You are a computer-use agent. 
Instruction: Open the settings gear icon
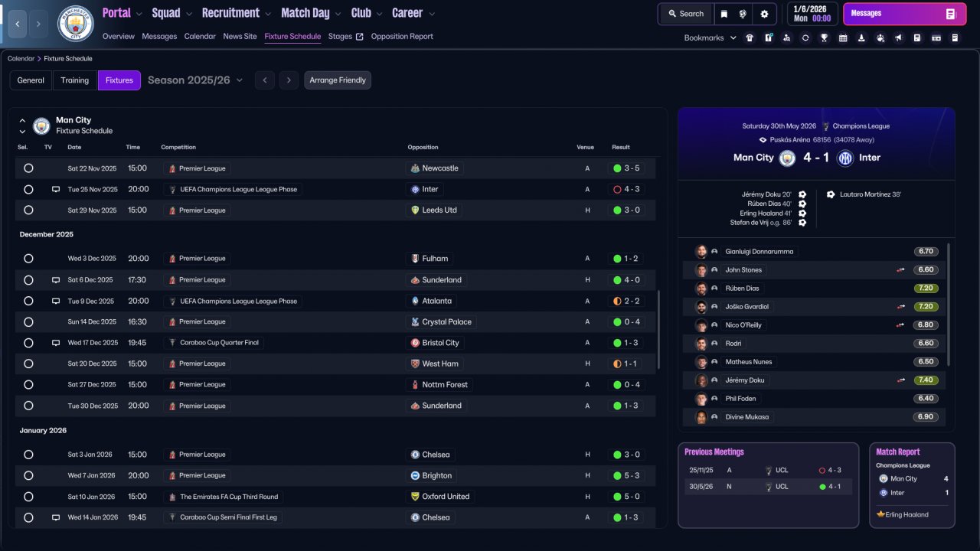tap(764, 14)
